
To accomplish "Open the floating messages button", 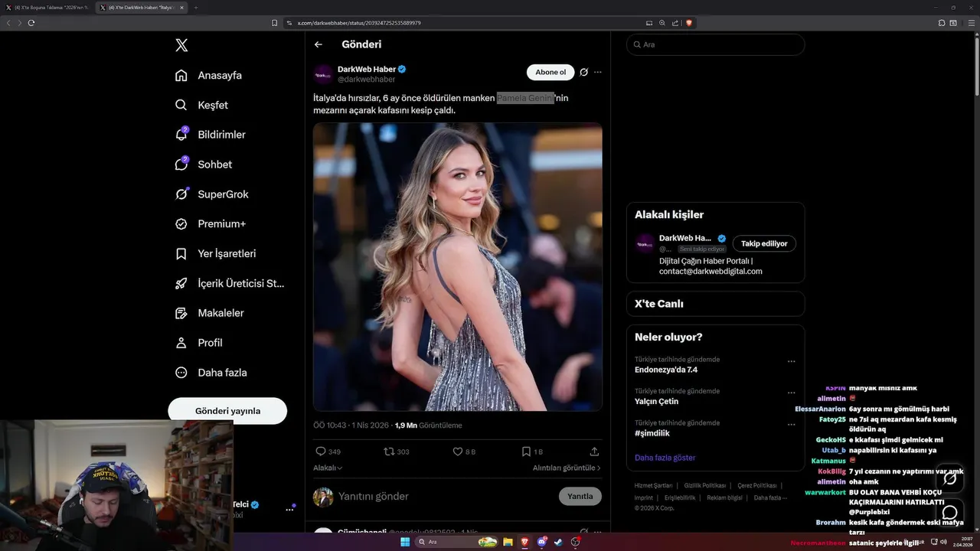I will [950, 512].
